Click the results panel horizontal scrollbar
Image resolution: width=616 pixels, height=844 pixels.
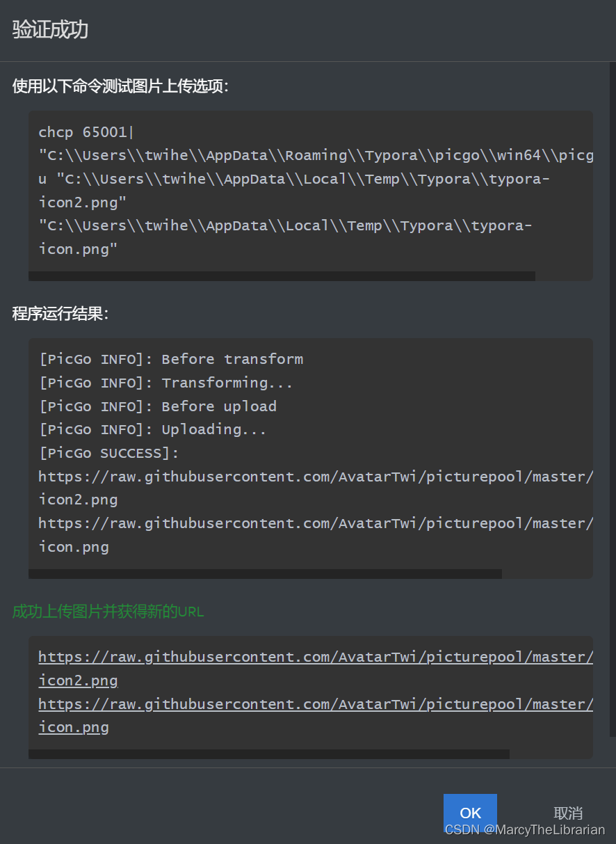[264, 573]
